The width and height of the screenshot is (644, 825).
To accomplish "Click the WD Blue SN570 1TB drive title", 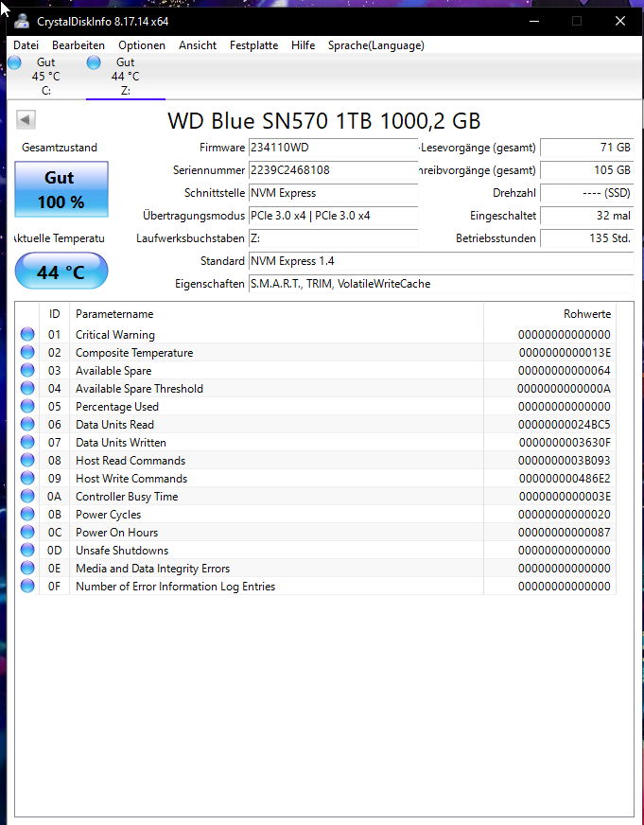I will coord(323,120).
